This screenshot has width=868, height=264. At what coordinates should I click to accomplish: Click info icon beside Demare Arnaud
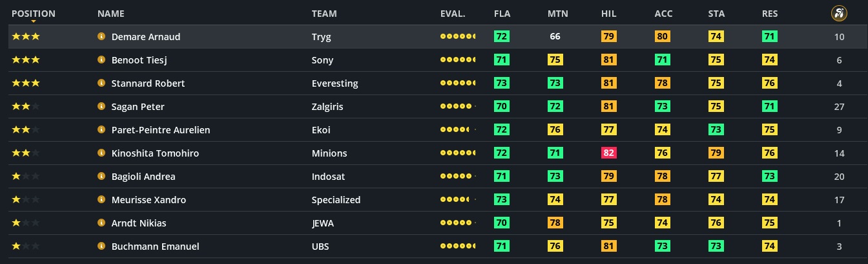[x=101, y=37]
